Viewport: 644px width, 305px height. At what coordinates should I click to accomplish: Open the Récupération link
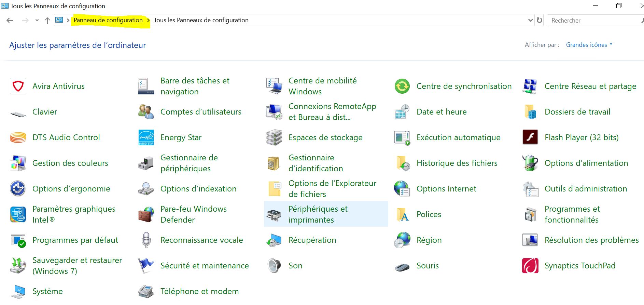coord(312,240)
